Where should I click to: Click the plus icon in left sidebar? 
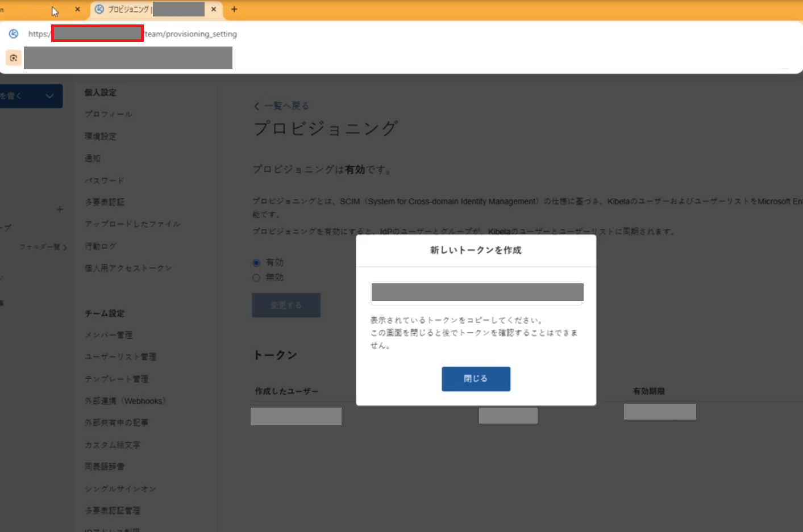(x=60, y=210)
